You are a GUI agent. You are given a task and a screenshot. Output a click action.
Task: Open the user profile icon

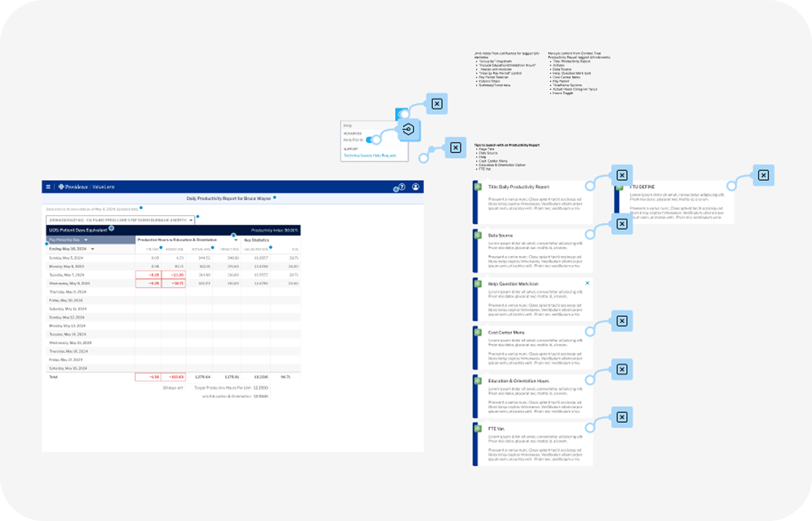(416, 187)
